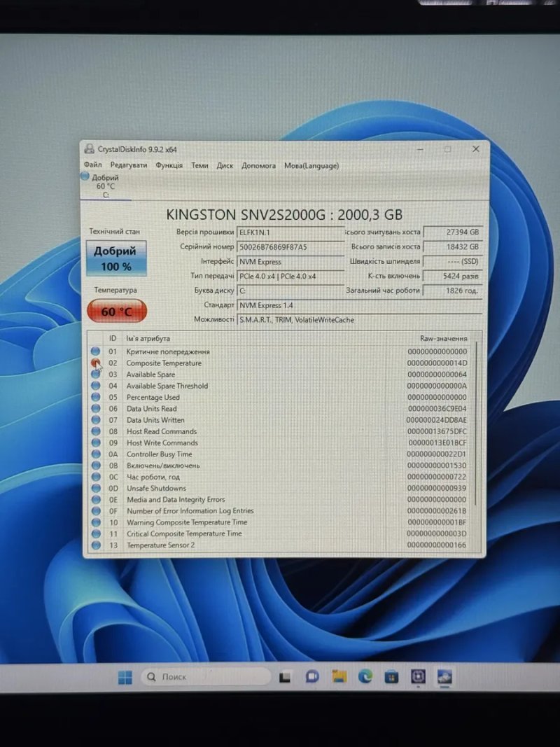
Task: Click the features field S.M.A.R.T., TRIM, VolatileWriteCache
Action: [x=360, y=320]
